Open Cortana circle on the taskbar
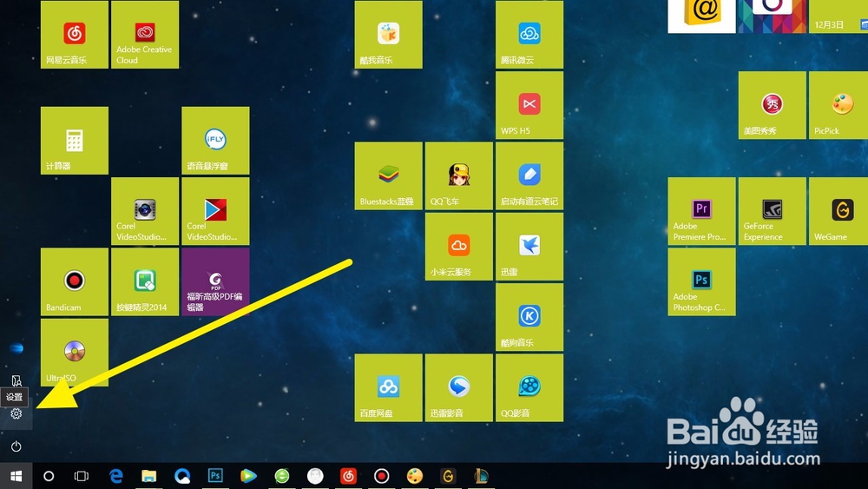Image resolution: width=868 pixels, height=489 pixels. [49, 476]
